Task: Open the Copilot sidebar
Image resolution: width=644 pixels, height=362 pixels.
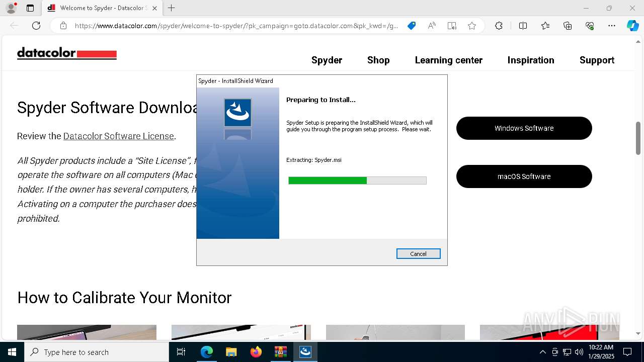Action: click(x=632, y=26)
